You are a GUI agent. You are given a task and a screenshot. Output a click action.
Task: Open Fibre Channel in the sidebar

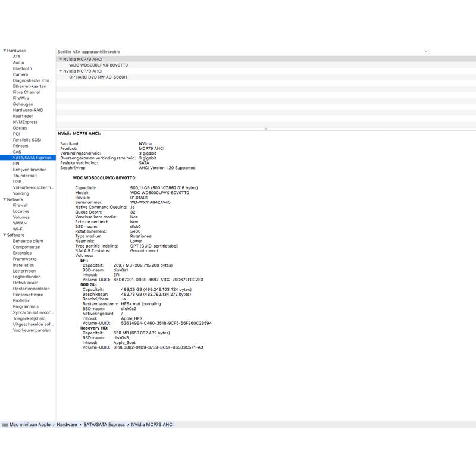[x=26, y=92]
